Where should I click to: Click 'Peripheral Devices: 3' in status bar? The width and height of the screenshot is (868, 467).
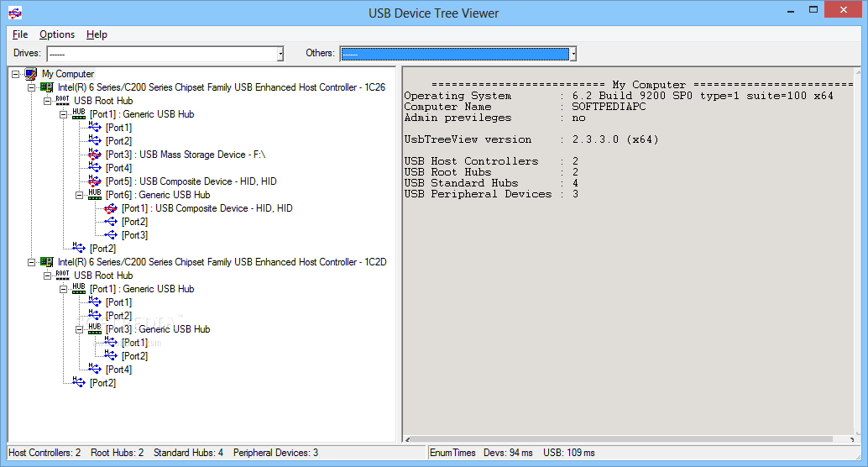coord(275,453)
